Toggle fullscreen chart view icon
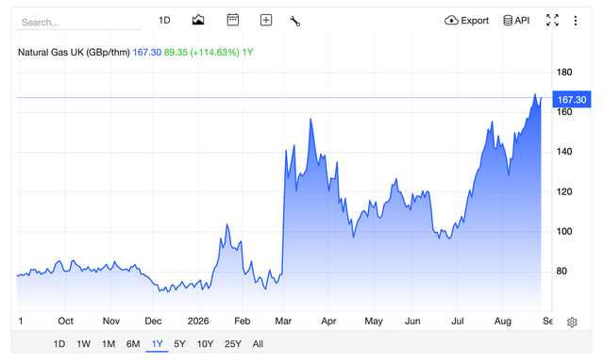 pyautogui.click(x=552, y=20)
